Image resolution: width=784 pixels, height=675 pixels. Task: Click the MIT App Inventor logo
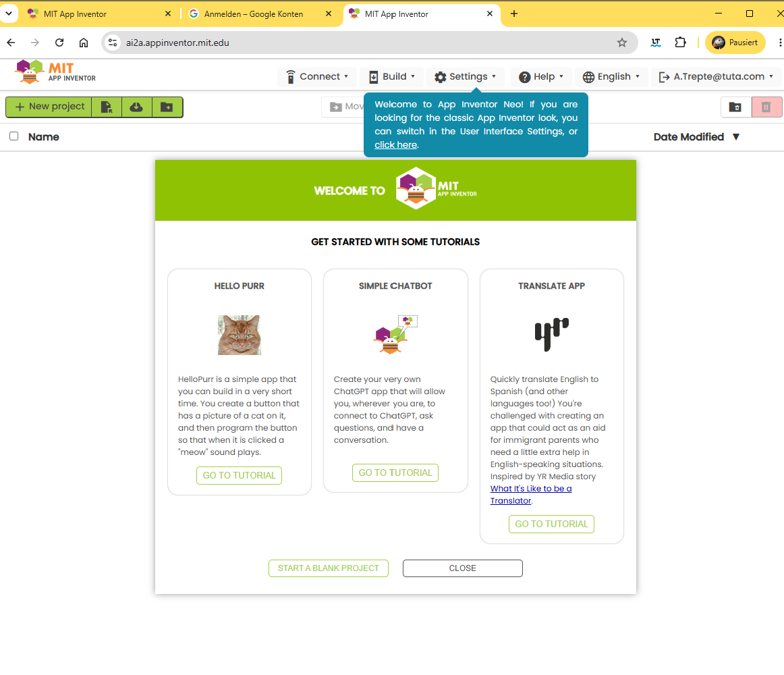point(55,72)
